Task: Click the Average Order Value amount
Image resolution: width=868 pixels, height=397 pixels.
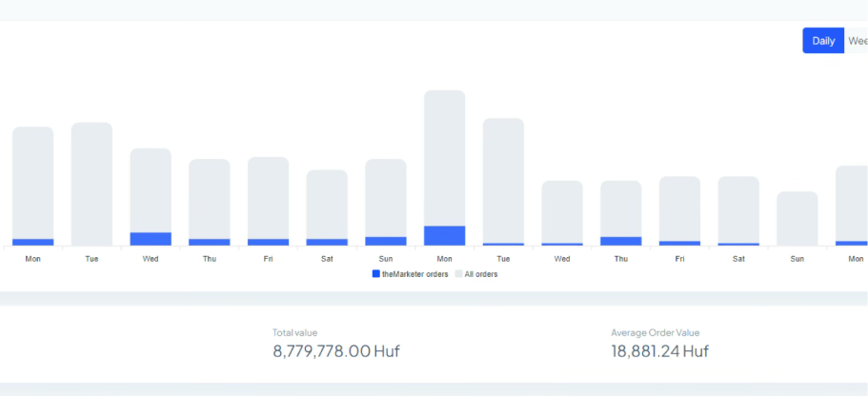Action: [x=659, y=351]
